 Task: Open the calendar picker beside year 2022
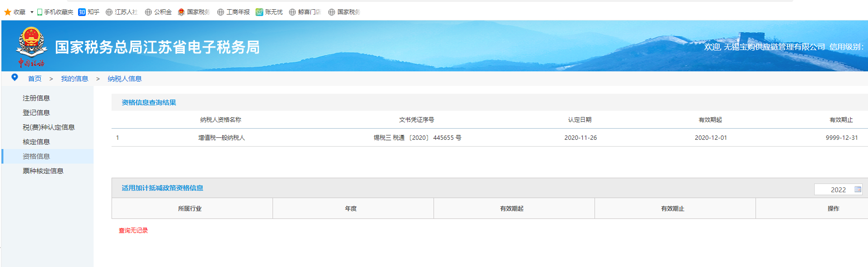(857, 189)
